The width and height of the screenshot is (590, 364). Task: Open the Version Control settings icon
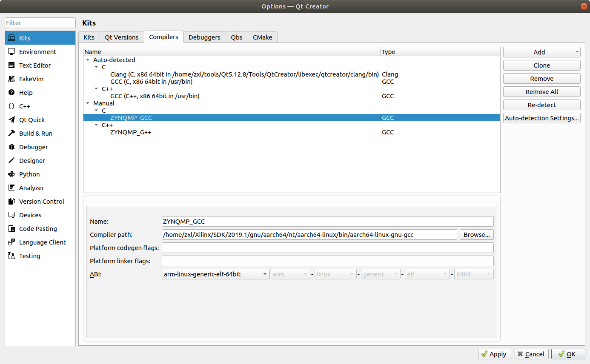[11, 201]
